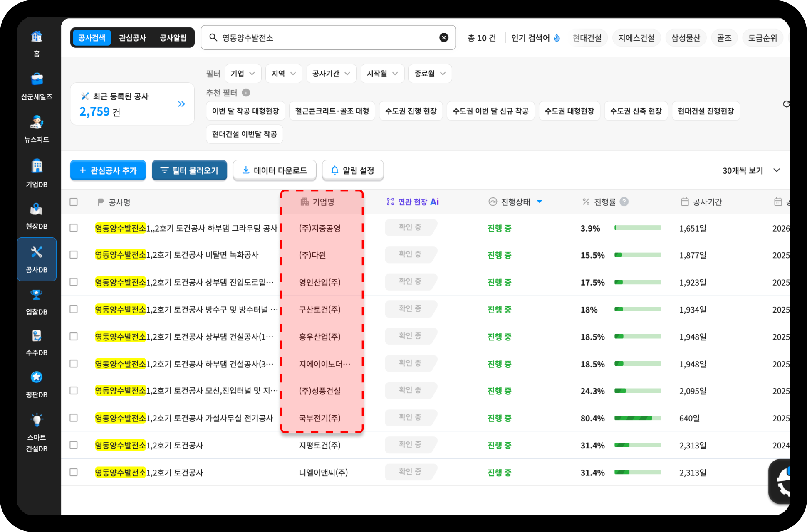
Task: Open the 지역 filter dropdown
Action: [284, 74]
